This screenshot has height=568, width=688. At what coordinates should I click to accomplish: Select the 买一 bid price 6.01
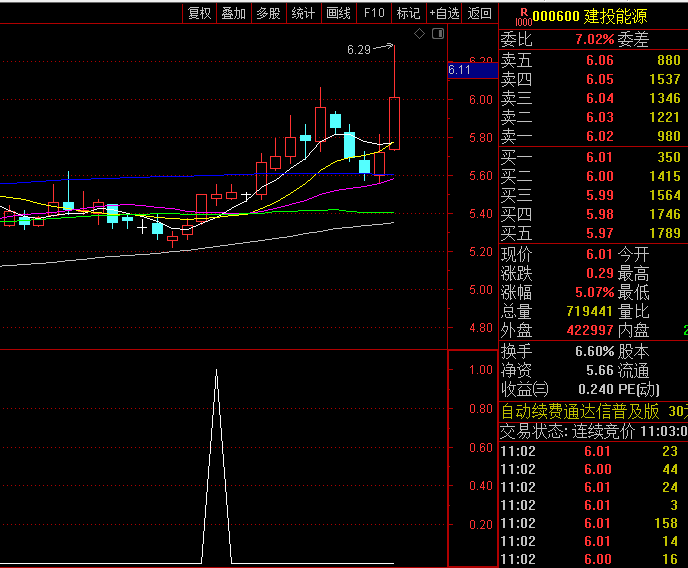tap(599, 157)
